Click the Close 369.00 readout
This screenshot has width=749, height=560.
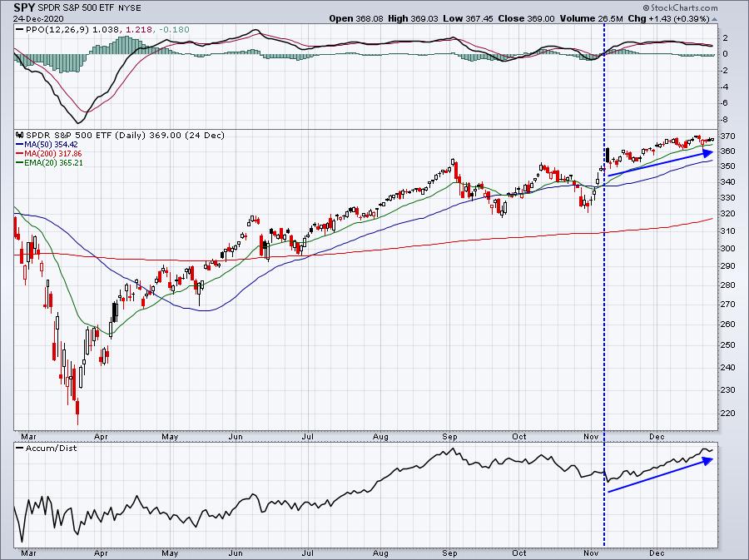tap(526, 18)
